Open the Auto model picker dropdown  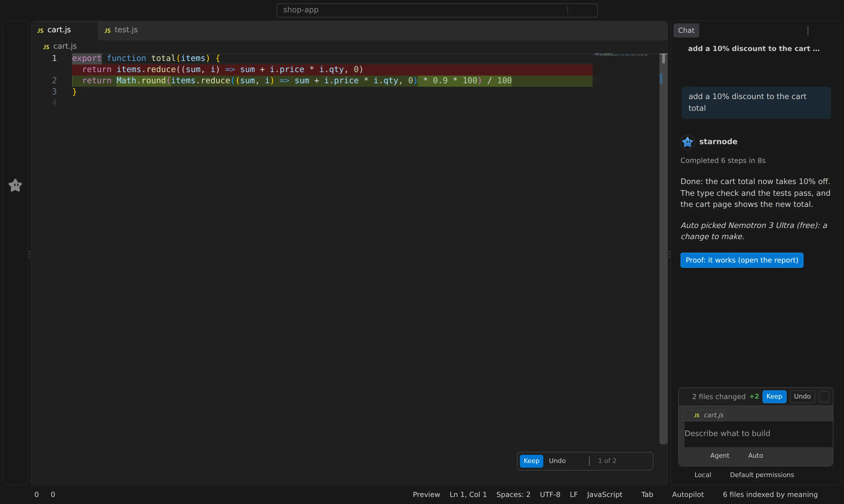[x=755, y=455]
